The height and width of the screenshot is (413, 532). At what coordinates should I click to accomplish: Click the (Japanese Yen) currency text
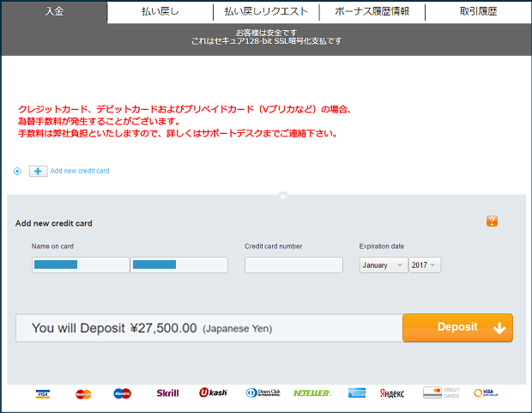pos(237,329)
